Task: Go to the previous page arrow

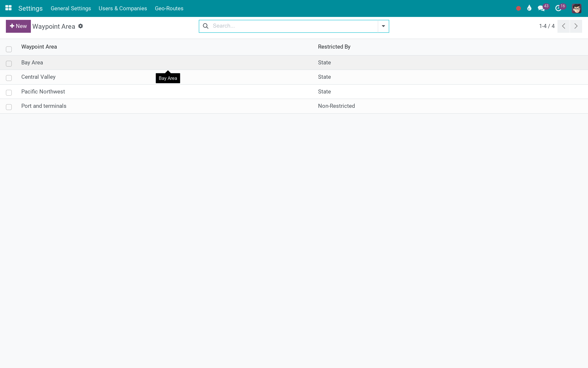Action: coord(563,26)
